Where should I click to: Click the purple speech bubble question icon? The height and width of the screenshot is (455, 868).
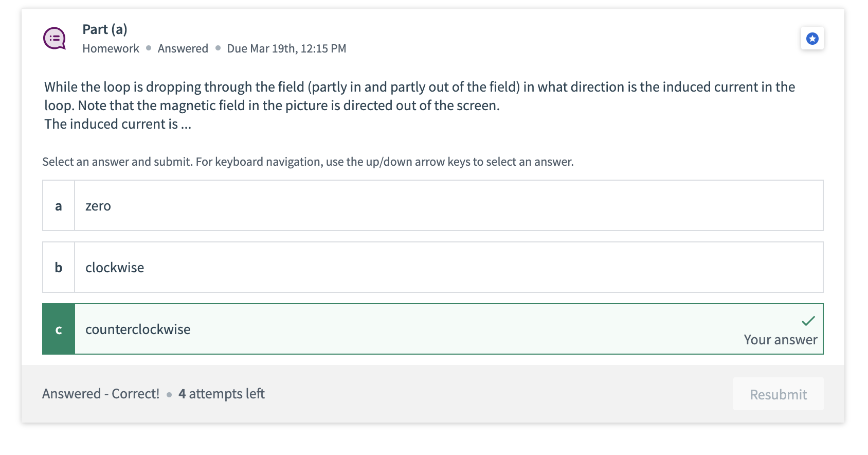point(54,38)
